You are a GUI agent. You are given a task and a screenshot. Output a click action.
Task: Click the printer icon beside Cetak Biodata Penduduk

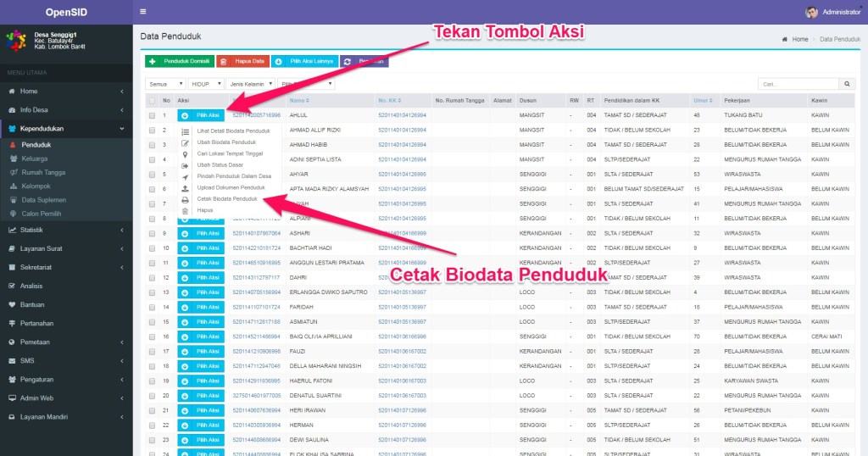click(186, 200)
